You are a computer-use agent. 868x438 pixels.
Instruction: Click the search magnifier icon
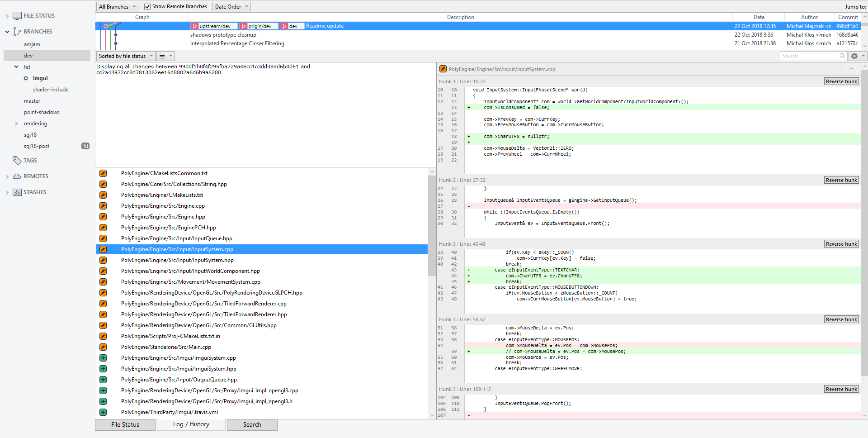click(x=842, y=56)
